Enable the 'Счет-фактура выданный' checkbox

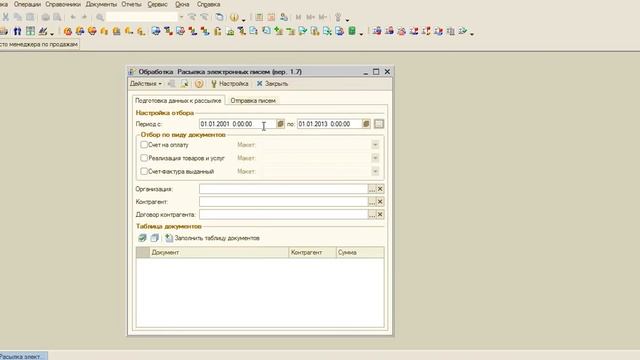tap(144, 171)
